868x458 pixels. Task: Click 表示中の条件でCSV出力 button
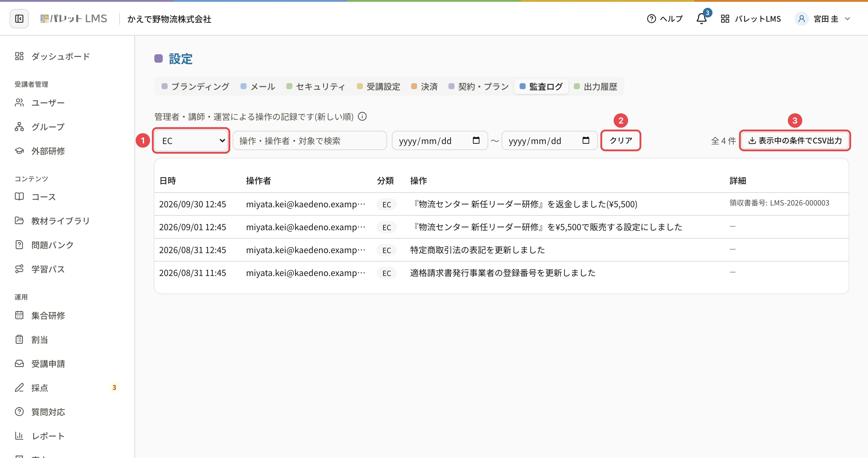795,140
